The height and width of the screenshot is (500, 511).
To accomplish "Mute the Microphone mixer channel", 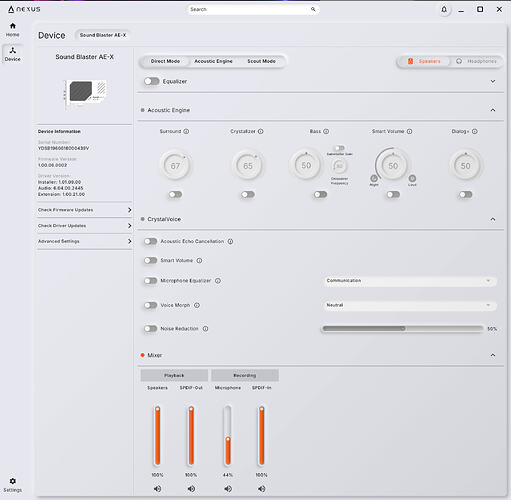I will (x=228, y=489).
